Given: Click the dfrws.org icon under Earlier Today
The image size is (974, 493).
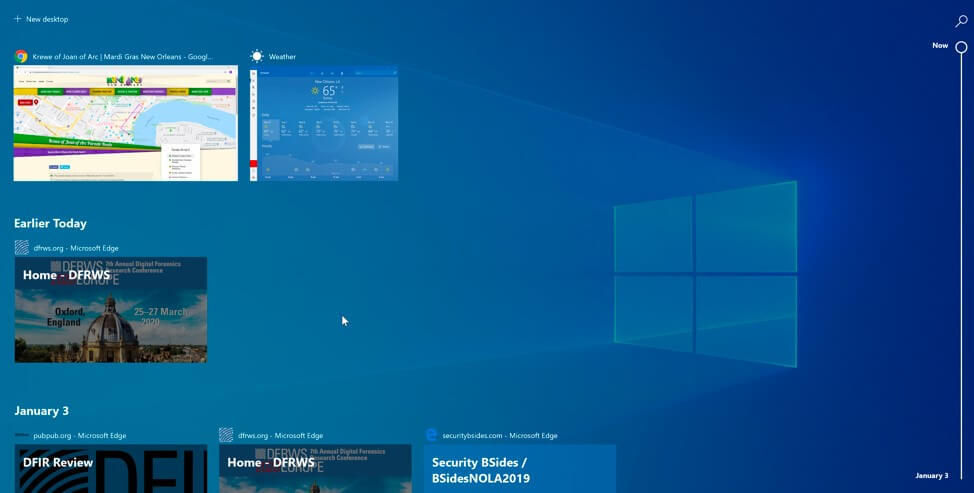Looking at the screenshot, I should 22,248.
